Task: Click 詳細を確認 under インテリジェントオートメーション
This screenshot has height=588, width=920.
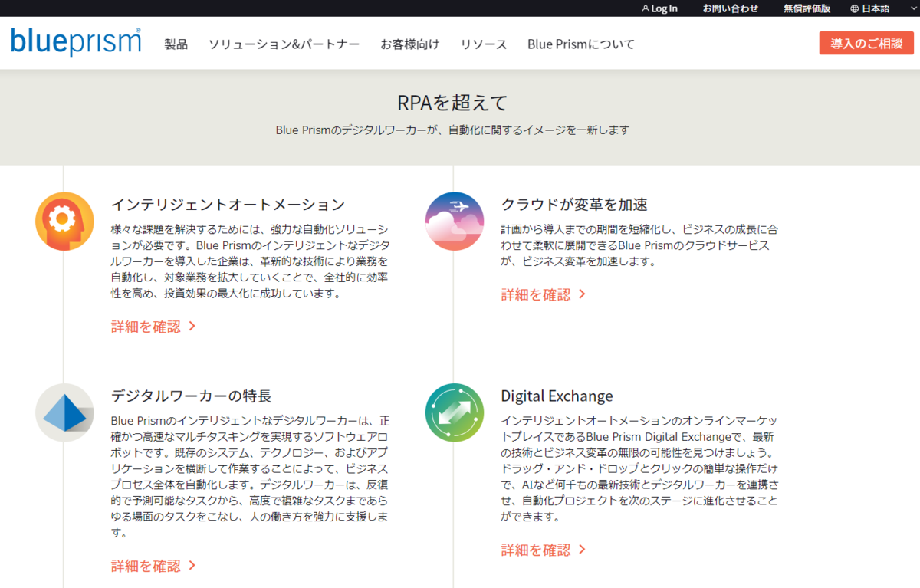Action: point(153,327)
